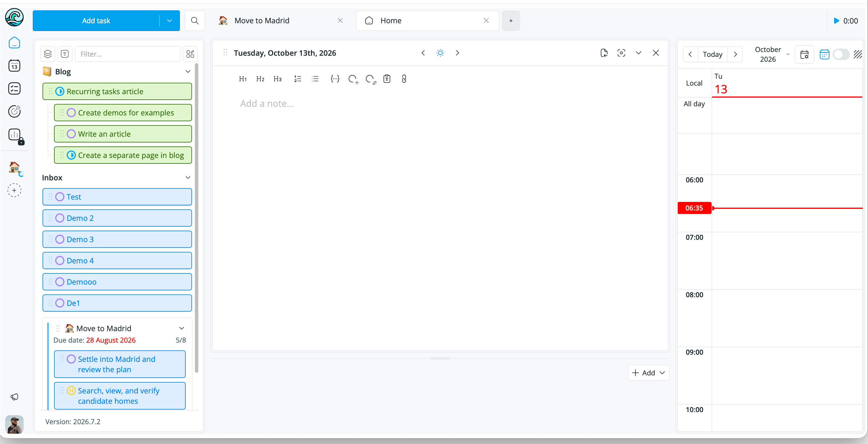Click the Add task button
The image size is (868, 444).
96,20
